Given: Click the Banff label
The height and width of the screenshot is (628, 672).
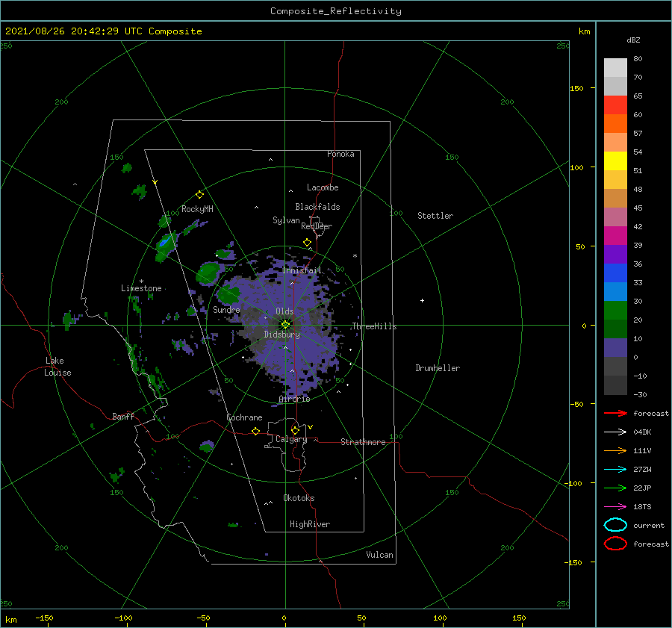Looking at the screenshot, I should [123, 416].
